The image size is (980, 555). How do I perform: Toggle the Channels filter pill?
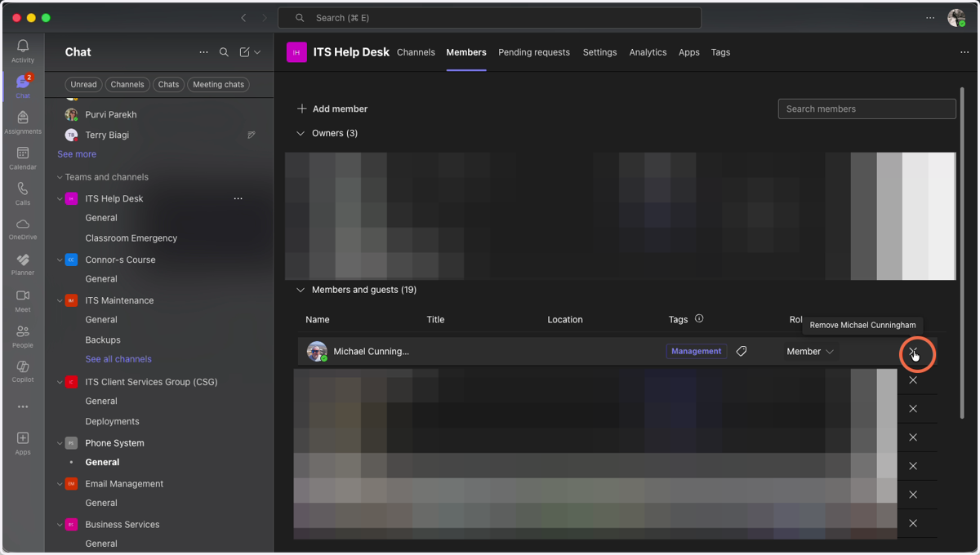pos(127,84)
